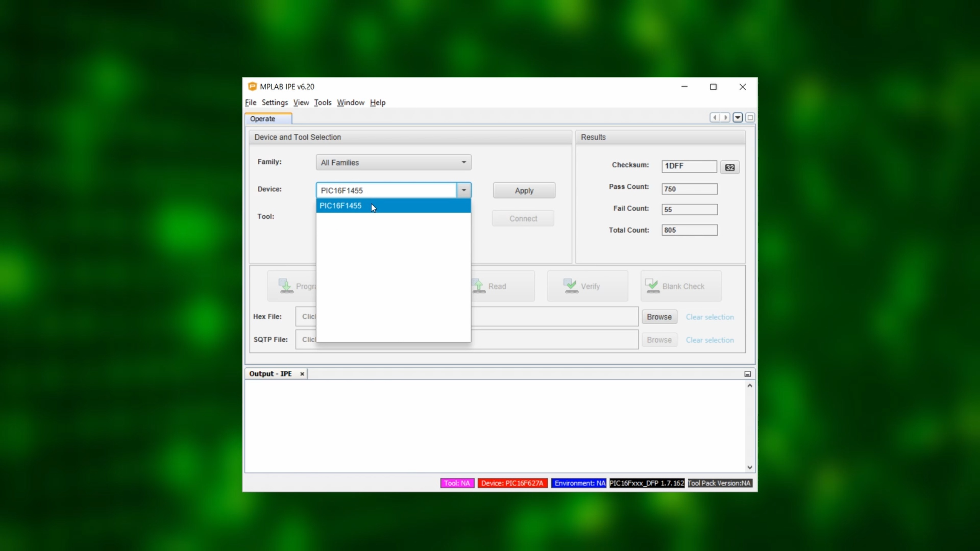
Task: Click the Device text input field
Action: (386, 190)
